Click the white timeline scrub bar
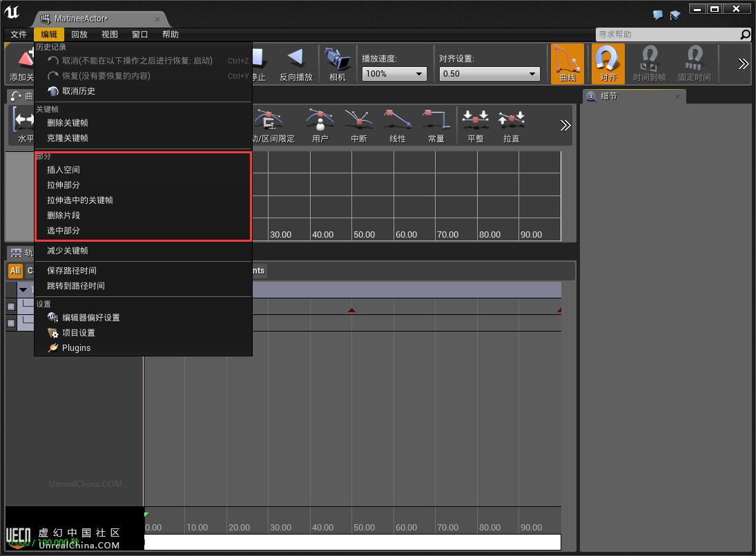The height and width of the screenshot is (556, 756). coord(352,542)
